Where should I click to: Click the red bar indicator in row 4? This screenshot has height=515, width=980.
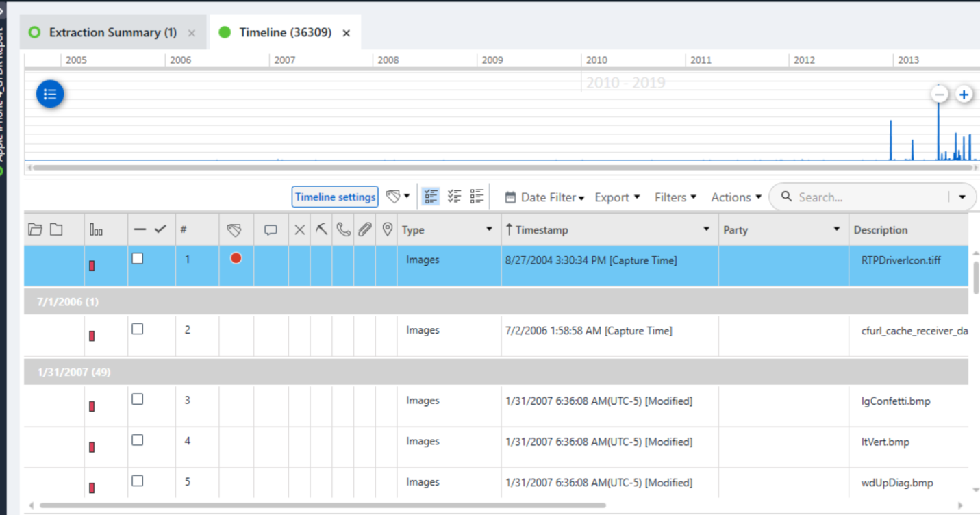[x=92, y=447]
